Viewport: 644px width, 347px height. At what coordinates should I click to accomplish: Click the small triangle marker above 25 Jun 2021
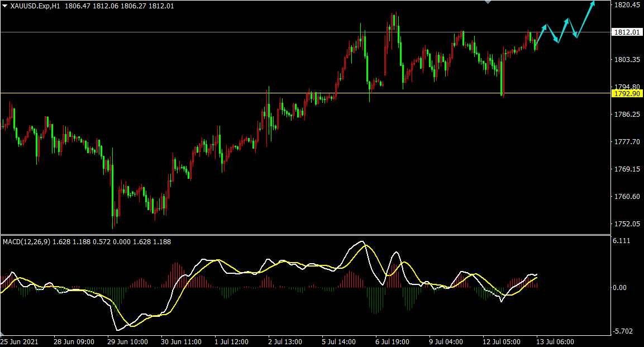tap(2, 333)
